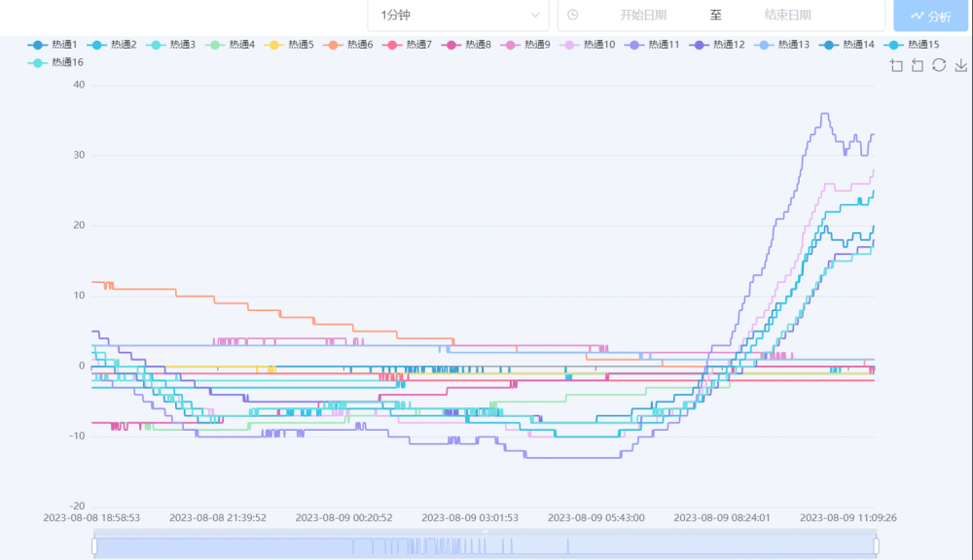This screenshot has height=560, width=973.
Task: Expand interval list using chevron arrow
Action: click(x=535, y=15)
